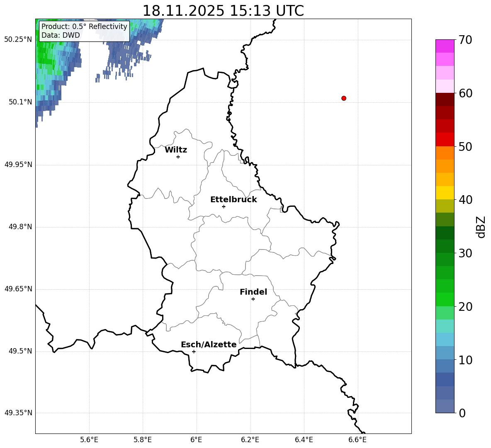Click the dark red colorbar segment below 60
The height and width of the screenshot is (448, 491).
[x=445, y=99]
